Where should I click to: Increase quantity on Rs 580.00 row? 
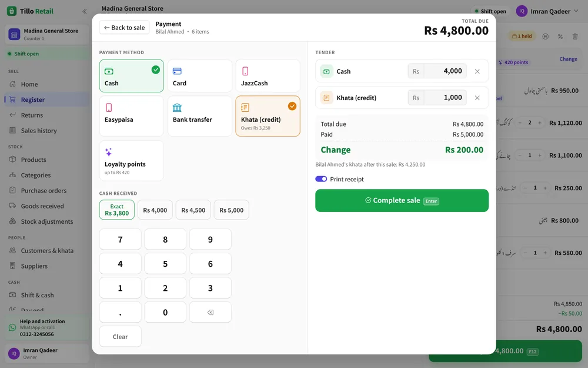(545, 253)
